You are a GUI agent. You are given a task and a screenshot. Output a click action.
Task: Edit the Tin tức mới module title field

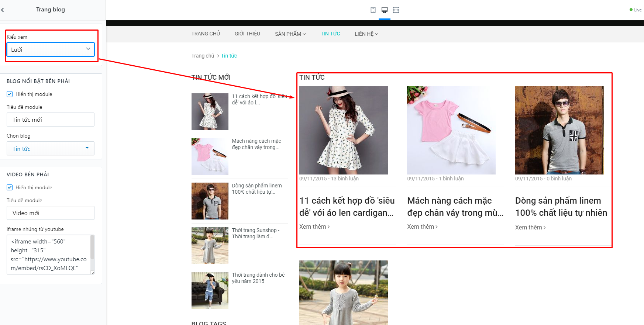51,120
